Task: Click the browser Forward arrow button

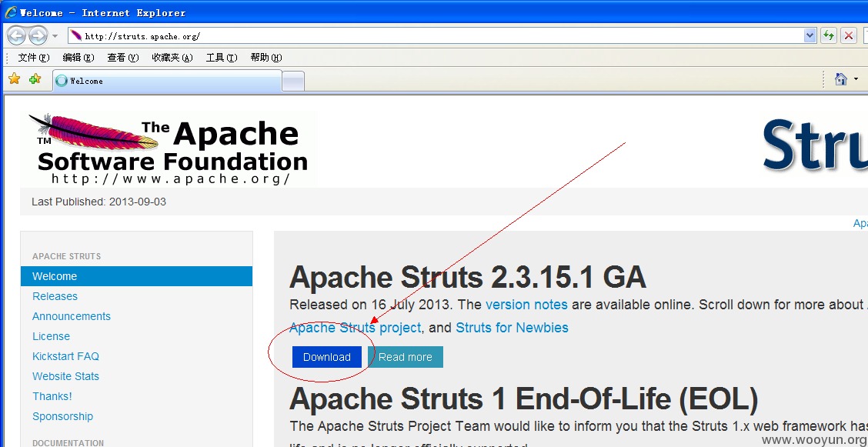Action: point(38,36)
